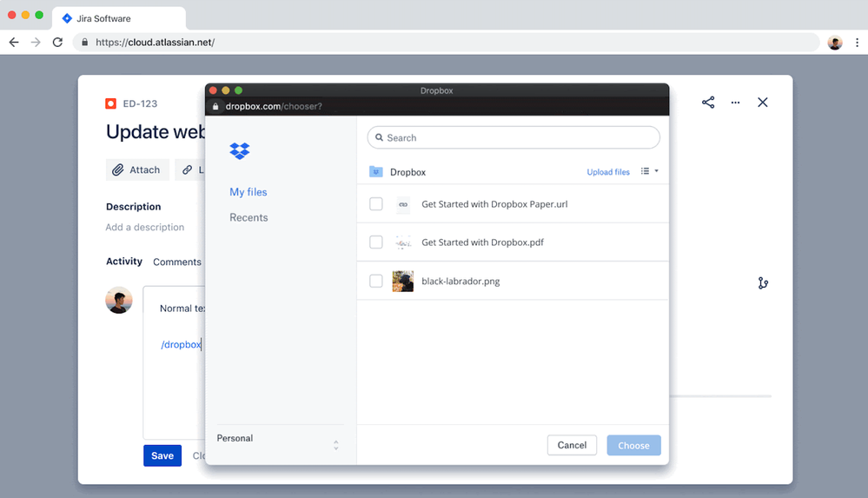Click the Activity heading in Jira
This screenshot has width=868, height=498.
point(124,261)
